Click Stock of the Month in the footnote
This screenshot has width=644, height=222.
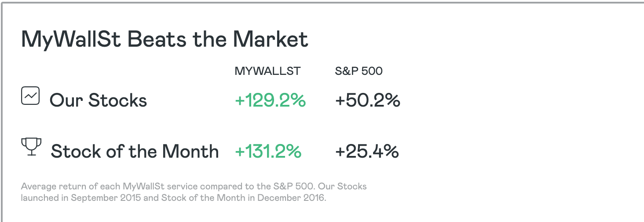click(203, 198)
